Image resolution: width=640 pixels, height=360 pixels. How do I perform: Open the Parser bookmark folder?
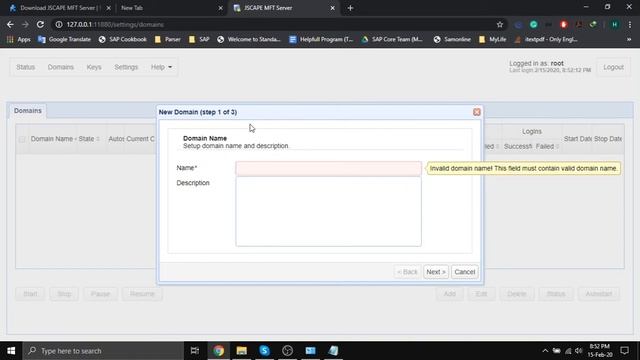[168, 39]
